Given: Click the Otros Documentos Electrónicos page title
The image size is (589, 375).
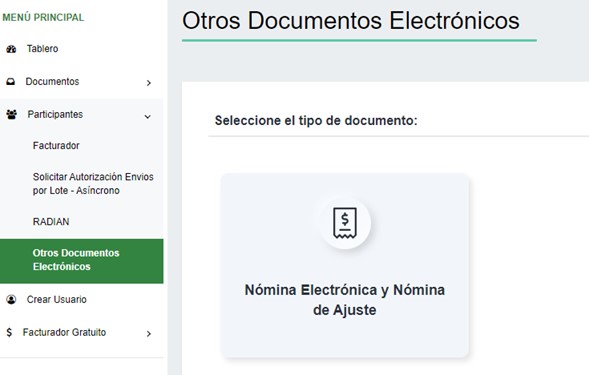Looking at the screenshot, I should click(350, 20).
